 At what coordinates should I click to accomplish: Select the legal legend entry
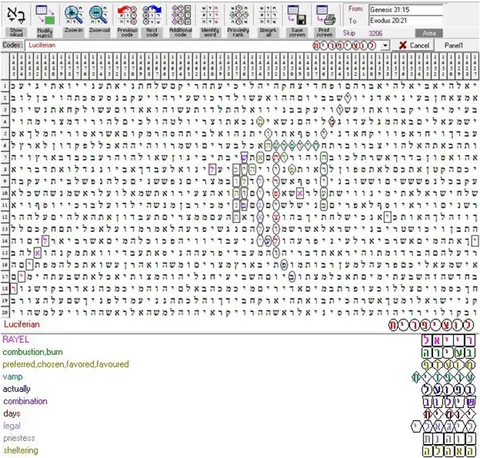[12, 426]
